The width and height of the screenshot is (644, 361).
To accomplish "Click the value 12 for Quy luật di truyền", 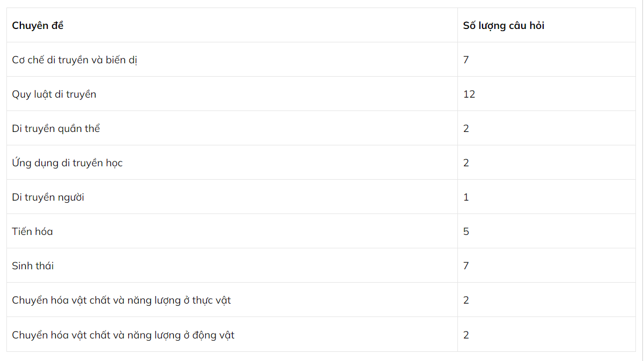I will 469,94.
